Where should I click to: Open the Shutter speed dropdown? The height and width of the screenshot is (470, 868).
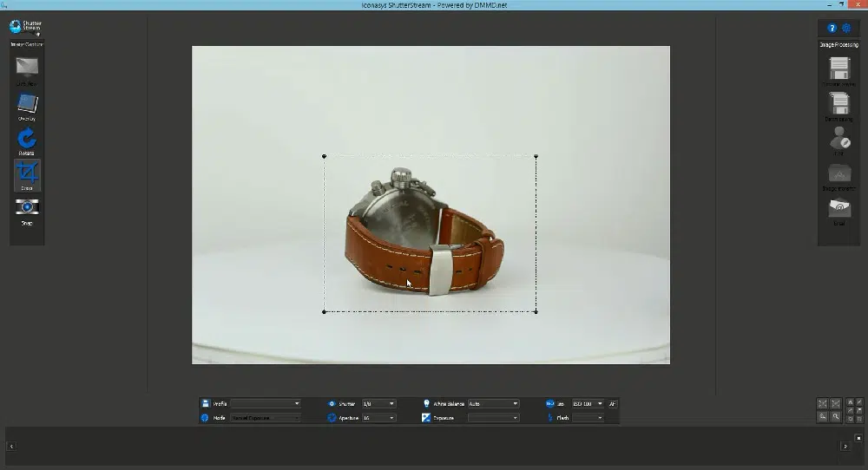click(x=378, y=403)
